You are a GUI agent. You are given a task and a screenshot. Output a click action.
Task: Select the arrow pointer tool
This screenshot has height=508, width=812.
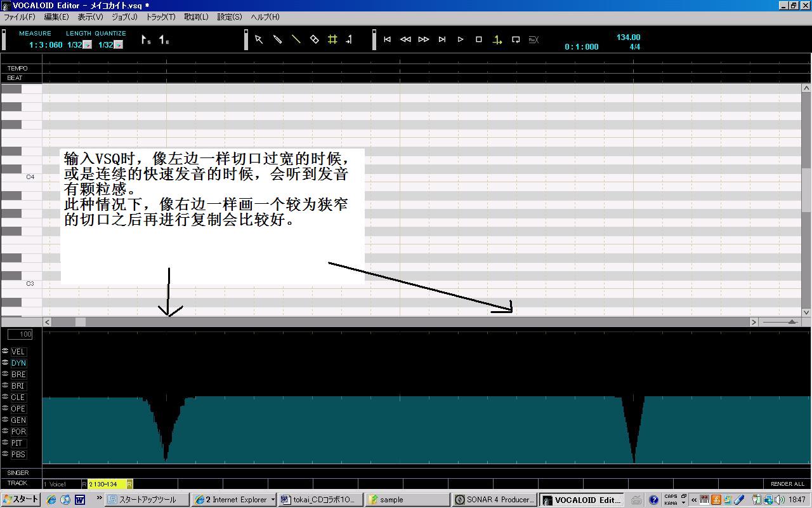(259, 39)
